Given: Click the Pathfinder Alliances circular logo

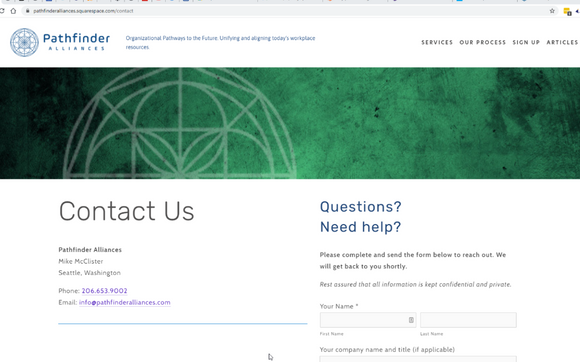Looking at the screenshot, I should point(24,43).
